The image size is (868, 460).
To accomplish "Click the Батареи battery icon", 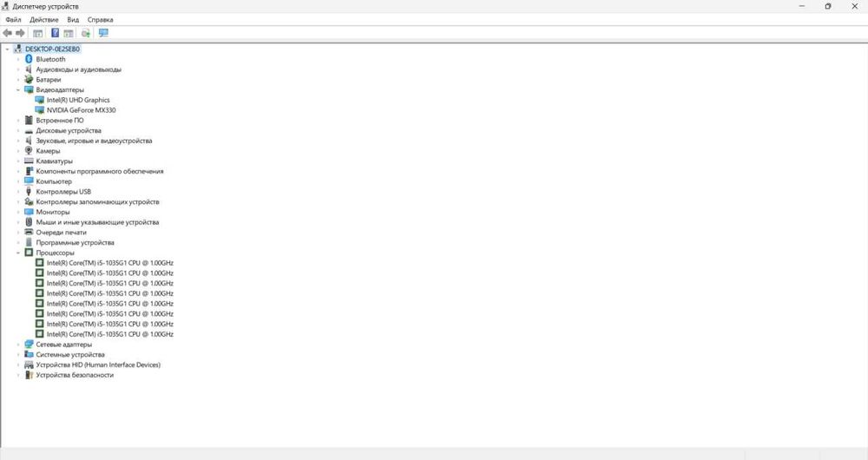I will [x=29, y=80].
